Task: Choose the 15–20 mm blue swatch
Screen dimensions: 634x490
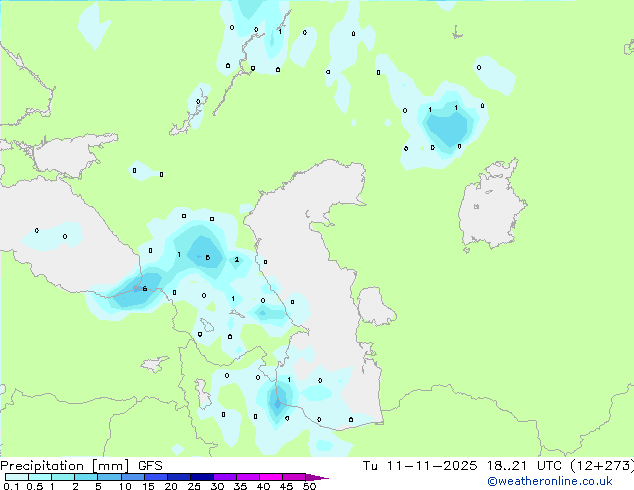Action: pos(156,477)
